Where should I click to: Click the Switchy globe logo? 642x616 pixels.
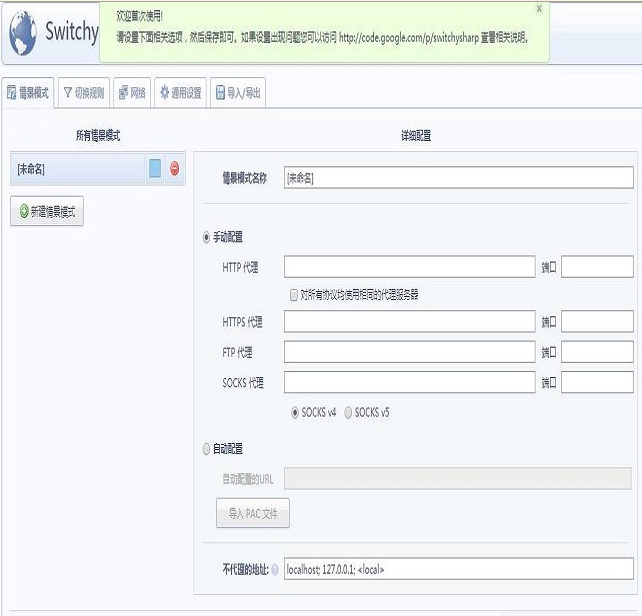click(23, 33)
